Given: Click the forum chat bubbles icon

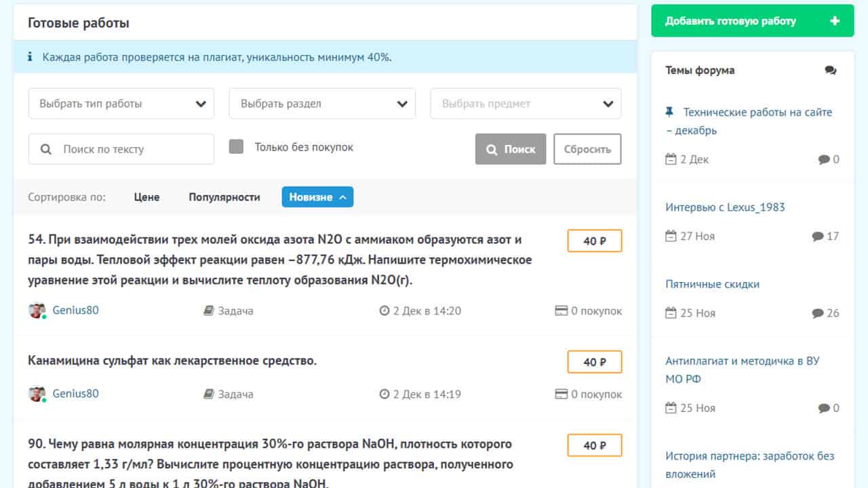Looking at the screenshot, I should pyautogui.click(x=830, y=70).
